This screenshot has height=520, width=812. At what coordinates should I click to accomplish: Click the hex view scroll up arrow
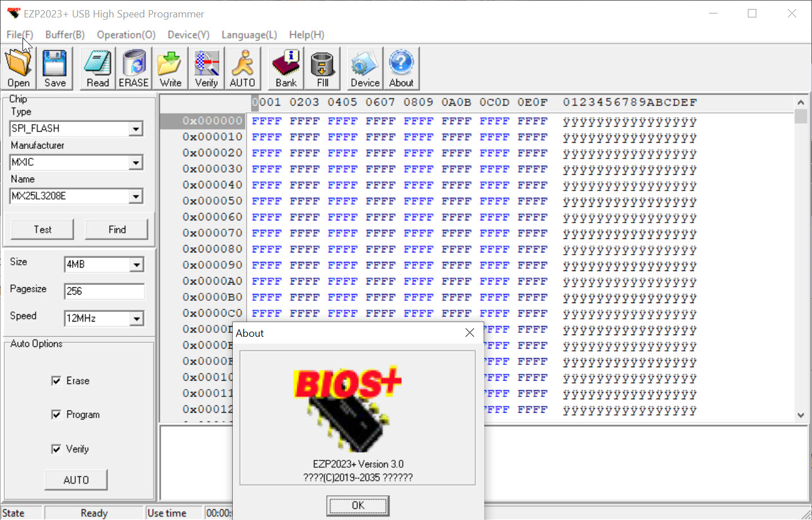[801, 102]
